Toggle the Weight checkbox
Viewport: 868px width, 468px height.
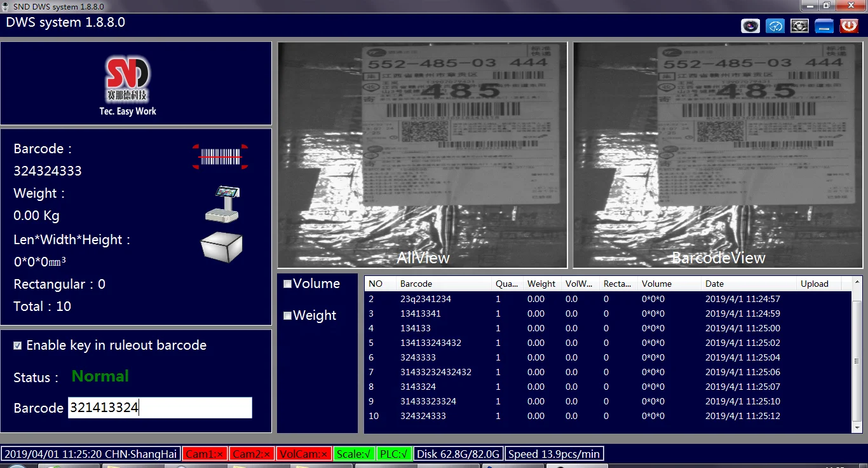(288, 316)
